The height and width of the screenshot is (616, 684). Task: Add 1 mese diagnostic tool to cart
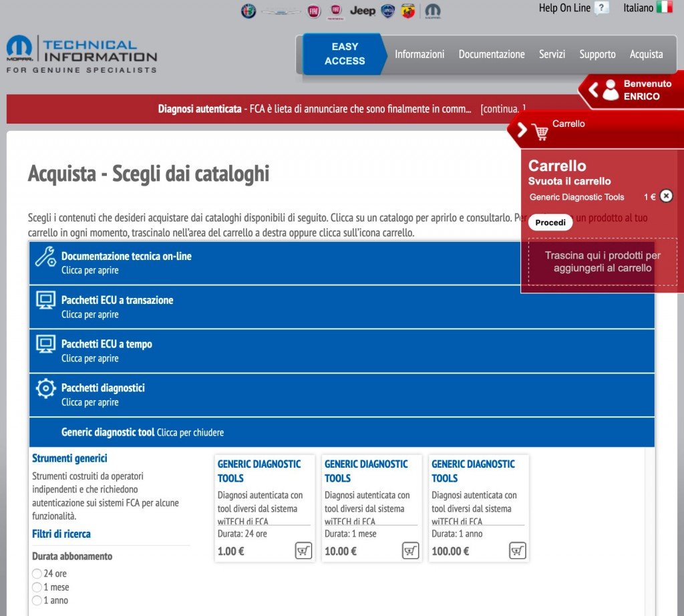click(x=410, y=551)
